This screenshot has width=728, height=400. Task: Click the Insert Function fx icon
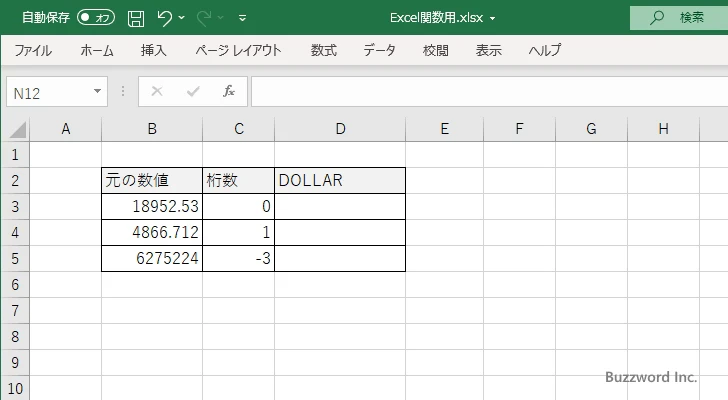pyautogui.click(x=229, y=91)
